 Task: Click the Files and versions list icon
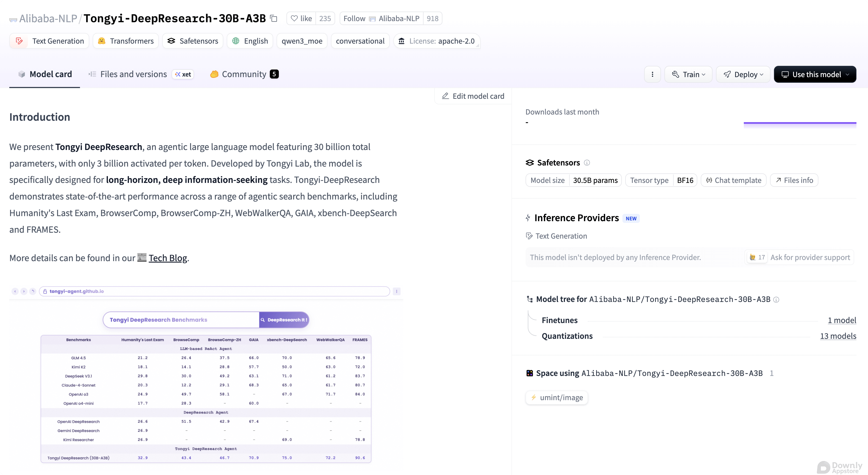92,74
